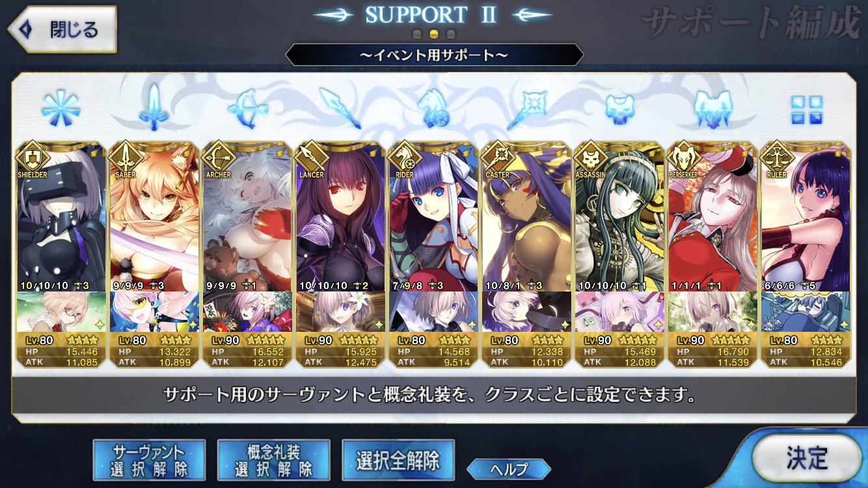Clear servant selection with サーヴァント選択解除
This screenshot has height=488, width=868.
coord(149,460)
